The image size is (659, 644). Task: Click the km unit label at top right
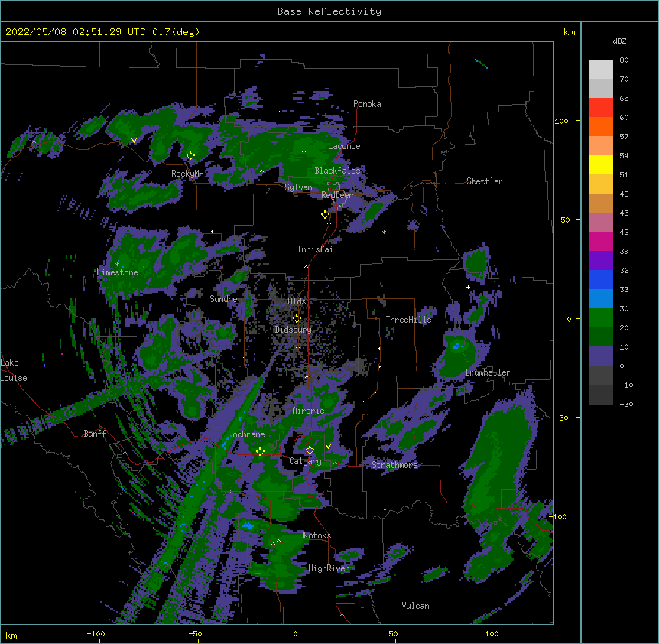[569, 32]
